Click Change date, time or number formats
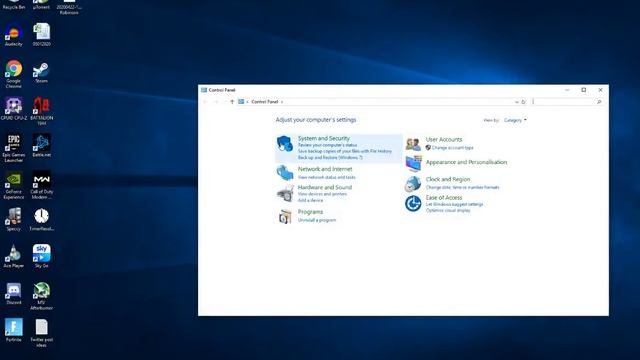Viewport: 640px width, 360px height. click(462, 187)
